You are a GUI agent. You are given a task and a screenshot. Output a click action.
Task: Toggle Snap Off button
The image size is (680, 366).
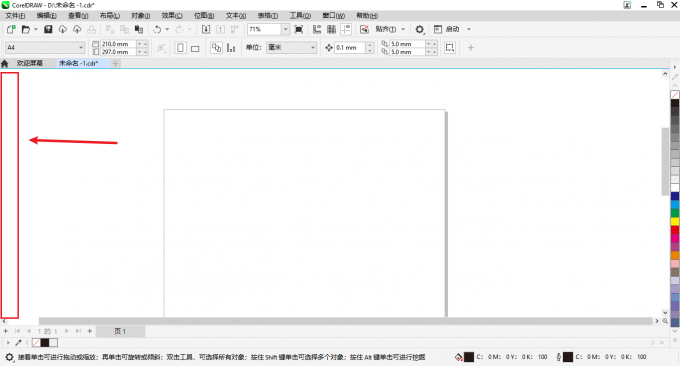[x=364, y=29]
